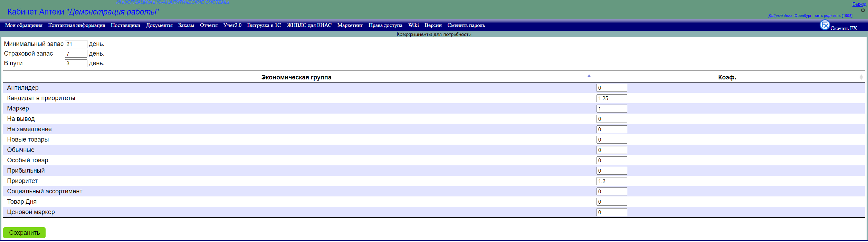Go to the Заказы menu

point(186,25)
